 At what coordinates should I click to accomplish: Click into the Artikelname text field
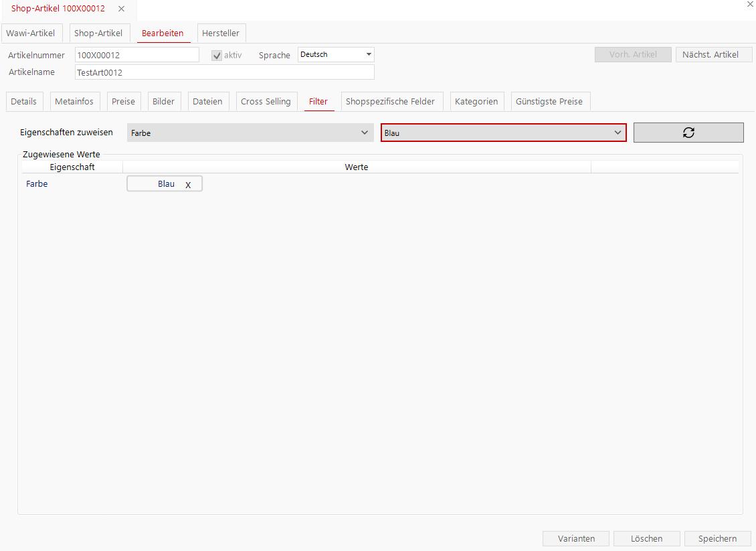224,72
